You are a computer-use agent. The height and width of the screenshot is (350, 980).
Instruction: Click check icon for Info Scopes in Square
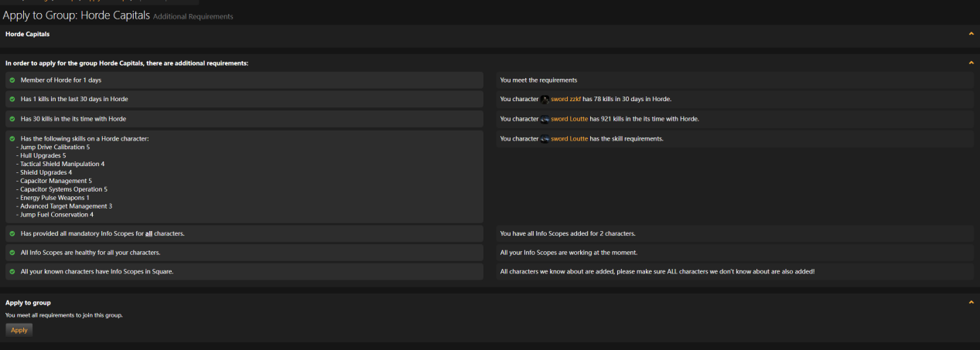(12, 272)
